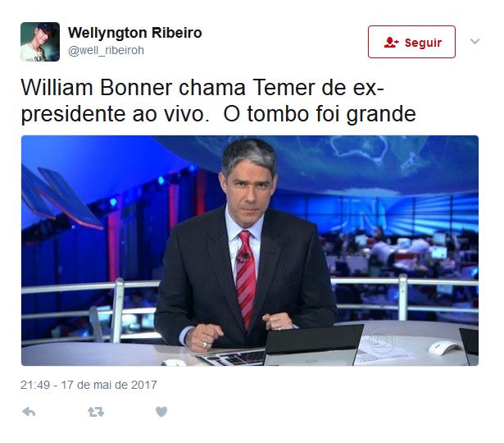Click the white mouse on the desk photo
The image size is (504, 443).
tap(446, 348)
